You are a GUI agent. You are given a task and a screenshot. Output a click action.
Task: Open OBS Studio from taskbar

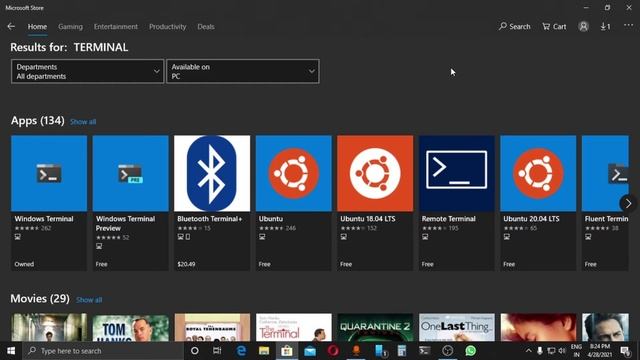(448, 351)
